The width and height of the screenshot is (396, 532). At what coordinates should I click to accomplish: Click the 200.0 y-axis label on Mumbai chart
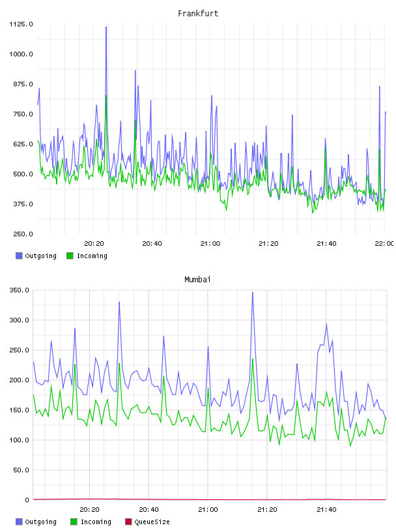click(19, 380)
